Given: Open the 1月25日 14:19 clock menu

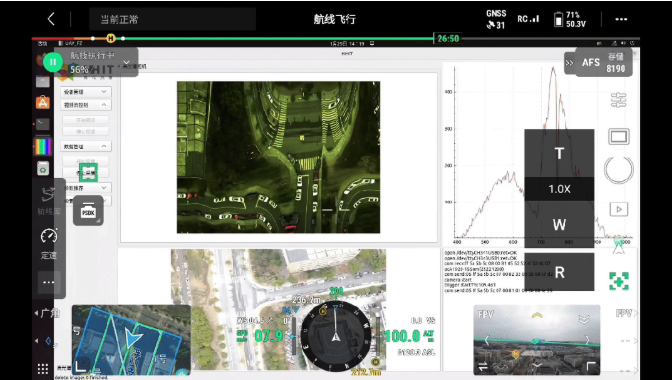Looking at the screenshot, I should [348, 44].
